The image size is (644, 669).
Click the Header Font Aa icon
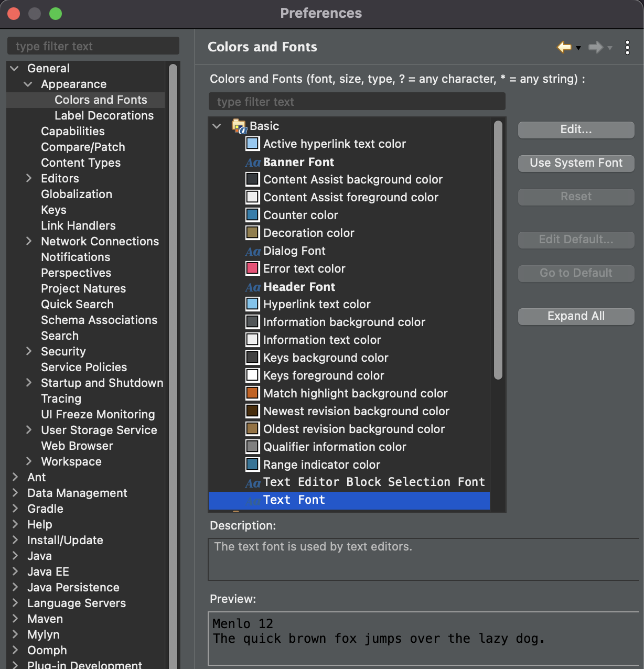click(253, 287)
